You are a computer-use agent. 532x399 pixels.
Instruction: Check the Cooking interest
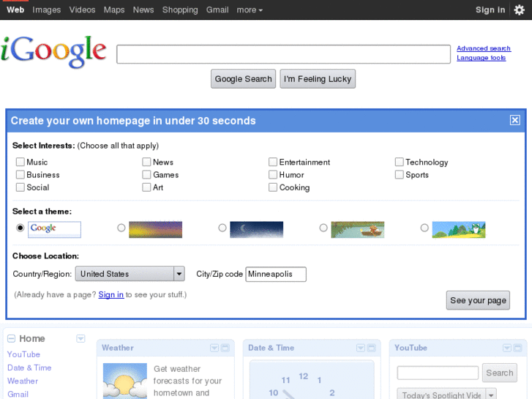pyautogui.click(x=273, y=187)
